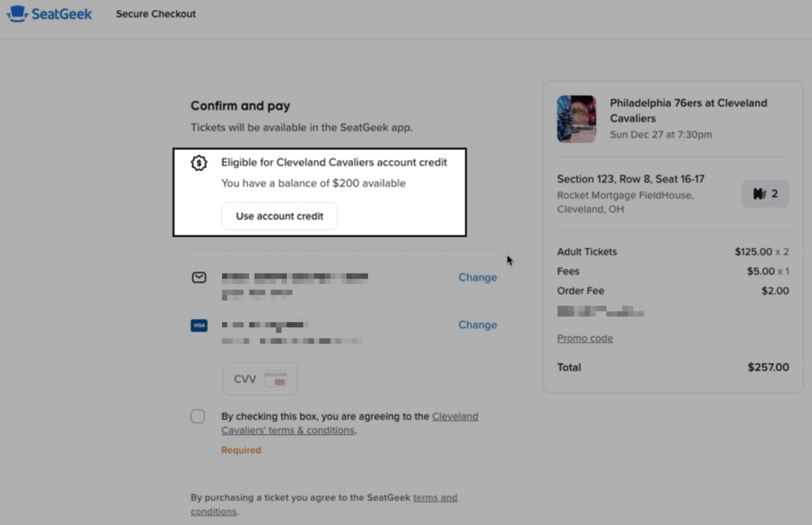Open the 76ers at Cavaliers event thumbnail
812x525 pixels.
tap(577, 119)
